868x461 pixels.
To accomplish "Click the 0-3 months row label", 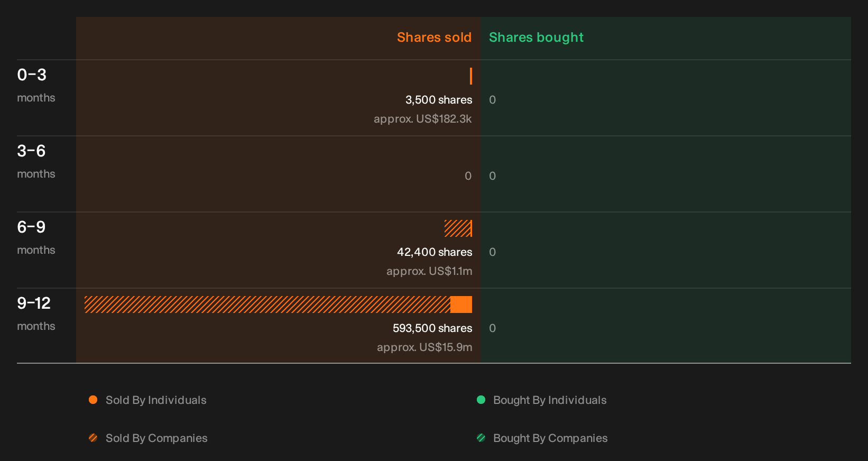I will (36, 86).
